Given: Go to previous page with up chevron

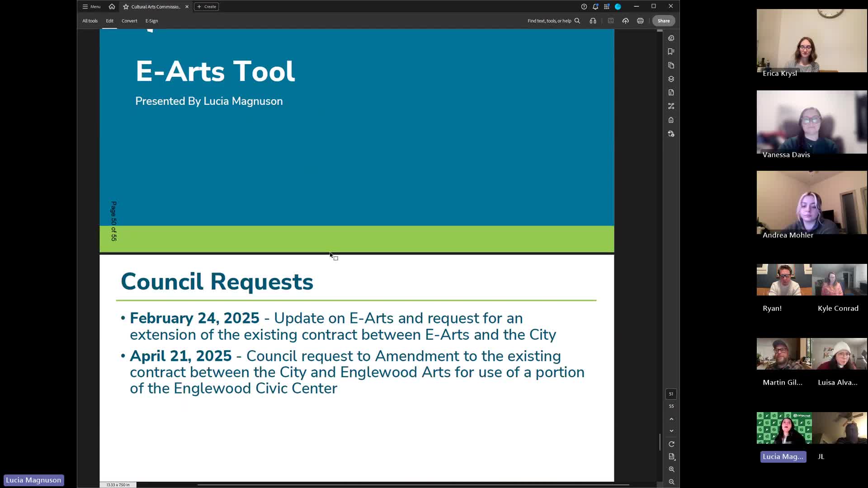Looking at the screenshot, I should 671,419.
